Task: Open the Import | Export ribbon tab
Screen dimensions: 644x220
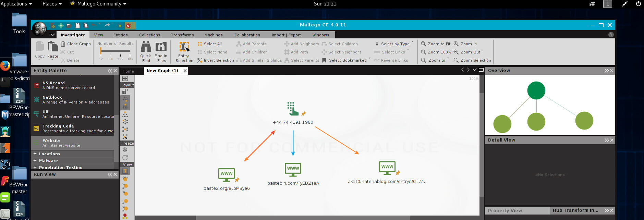Action: pyautogui.click(x=287, y=35)
